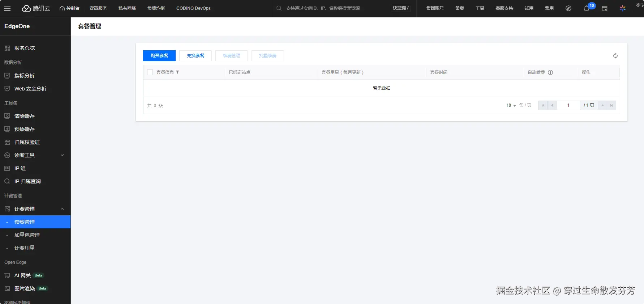This screenshot has width=644, height=304.
Task: Open 清除缓存 in sidebar
Action: (x=35, y=116)
